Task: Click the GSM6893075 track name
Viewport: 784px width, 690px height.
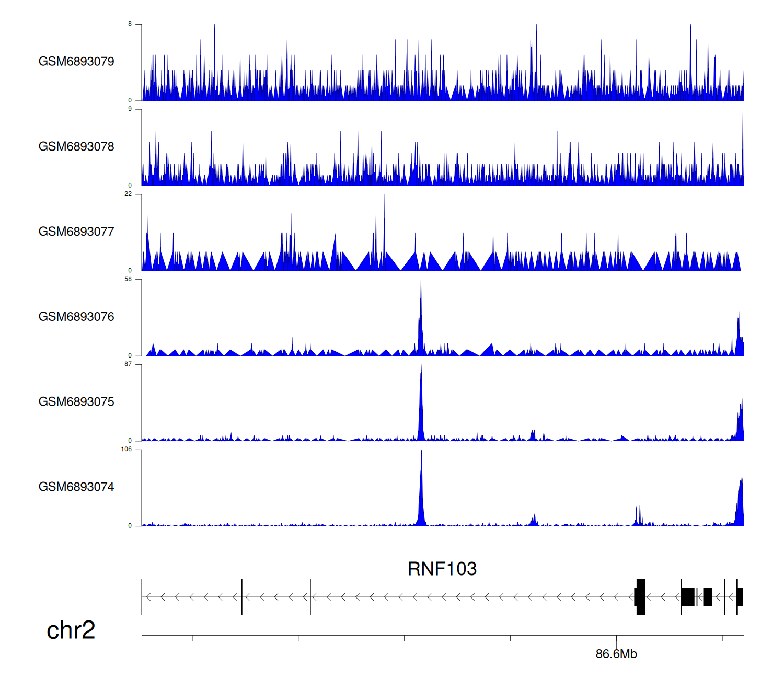Action: [x=76, y=402]
